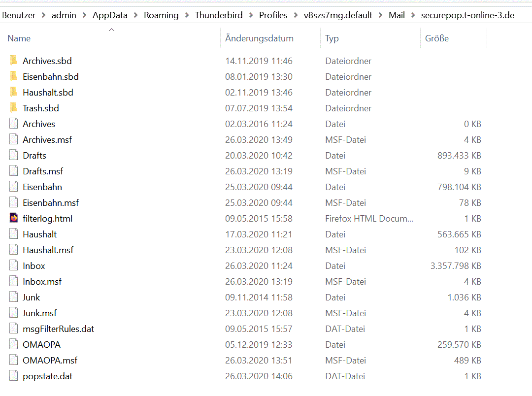Click the Typ column header

tap(332, 38)
